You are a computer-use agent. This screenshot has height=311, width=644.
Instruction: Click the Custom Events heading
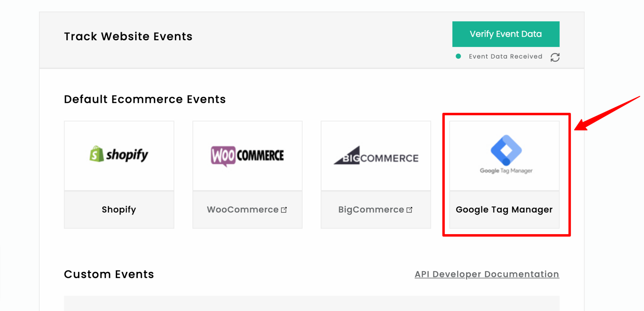click(x=108, y=274)
